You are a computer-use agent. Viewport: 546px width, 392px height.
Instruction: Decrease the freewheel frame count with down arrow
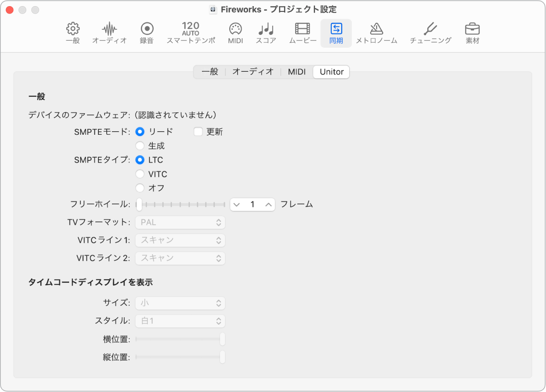[237, 204]
